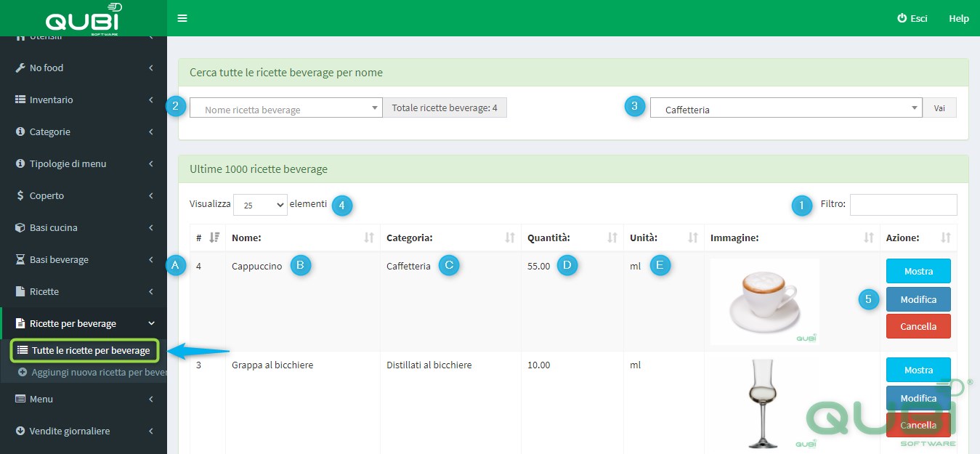This screenshot has width=980, height=454.
Task: Click the info icon beside Tipologie di menu
Action: pos(20,163)
